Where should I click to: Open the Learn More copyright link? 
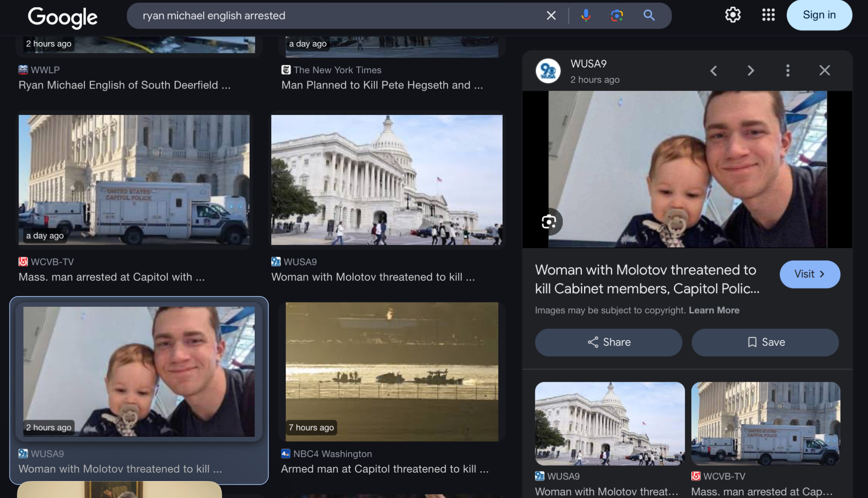pyautogui.click(x=714, y=310)
